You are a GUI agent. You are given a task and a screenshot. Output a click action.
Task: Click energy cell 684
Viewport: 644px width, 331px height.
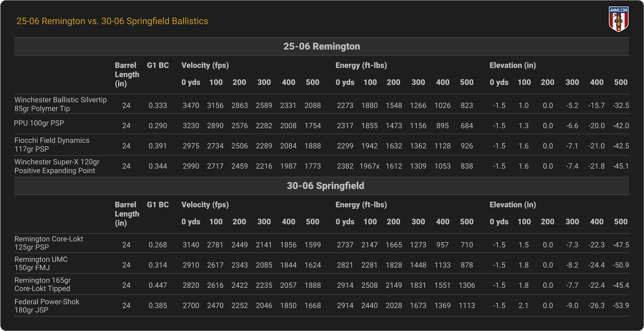[467, 126]
